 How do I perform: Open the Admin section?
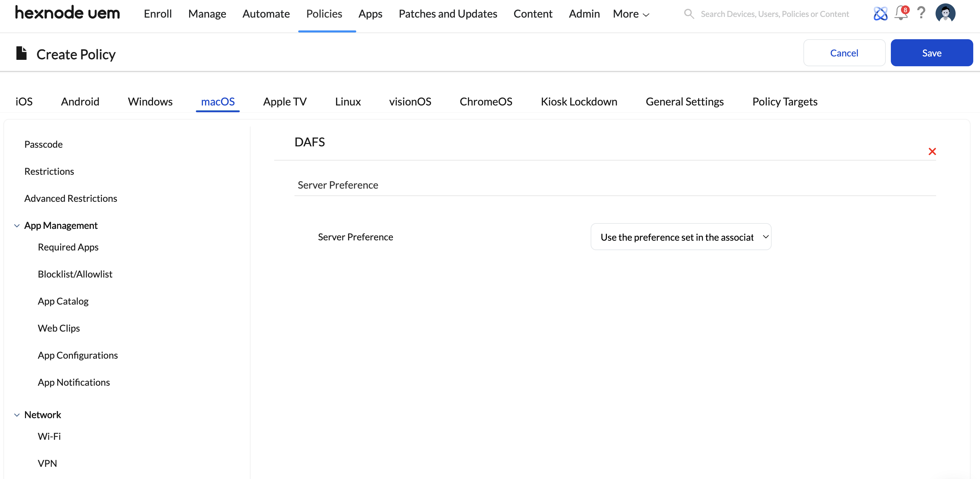584,14
